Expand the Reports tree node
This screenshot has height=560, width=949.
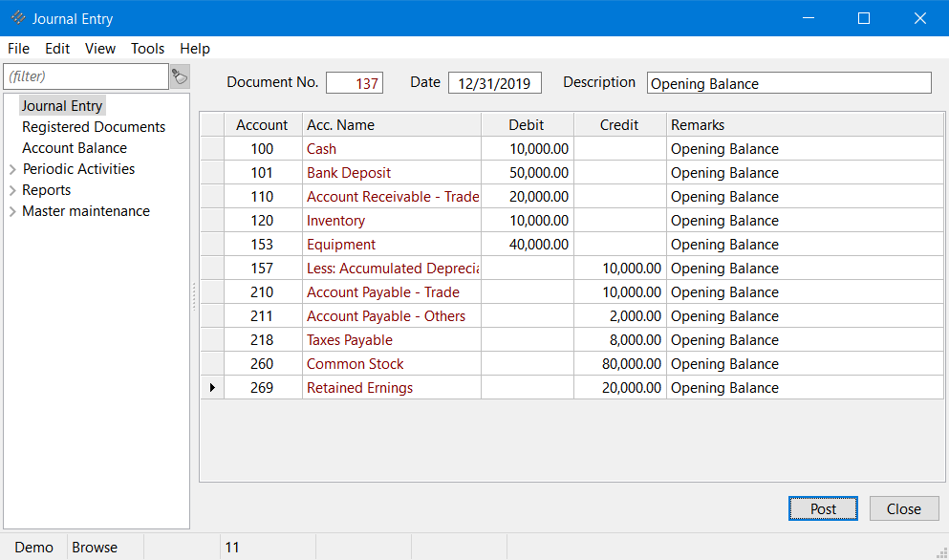(12, 191)
